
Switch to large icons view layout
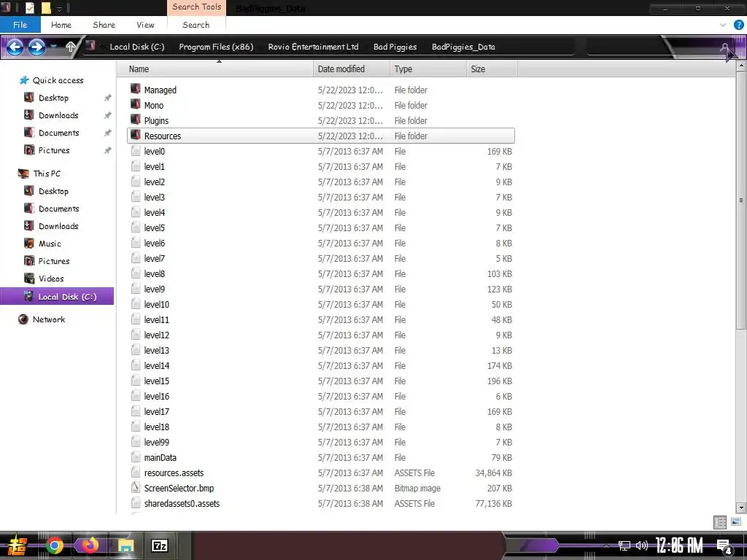tap(735, 522)
